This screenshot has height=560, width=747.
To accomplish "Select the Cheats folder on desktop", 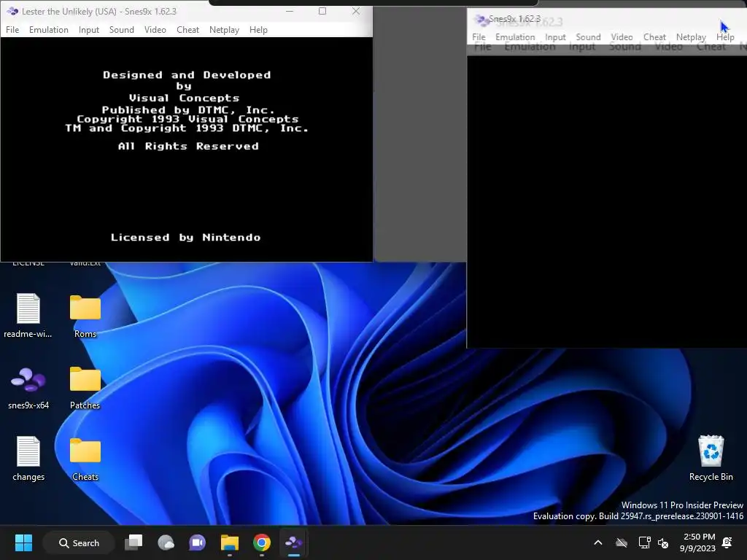I will pos(85,459).
